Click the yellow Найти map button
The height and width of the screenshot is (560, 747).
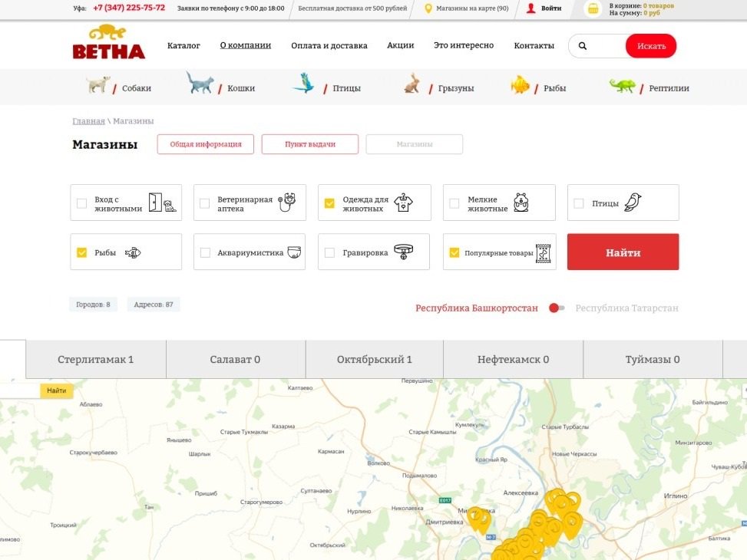click(x=56, y=391)
